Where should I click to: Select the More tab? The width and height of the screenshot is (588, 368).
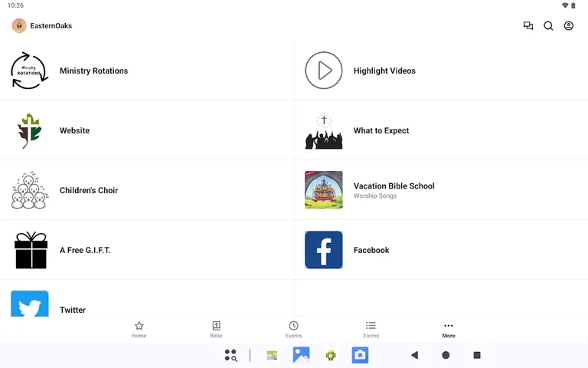tap(448, 330)
